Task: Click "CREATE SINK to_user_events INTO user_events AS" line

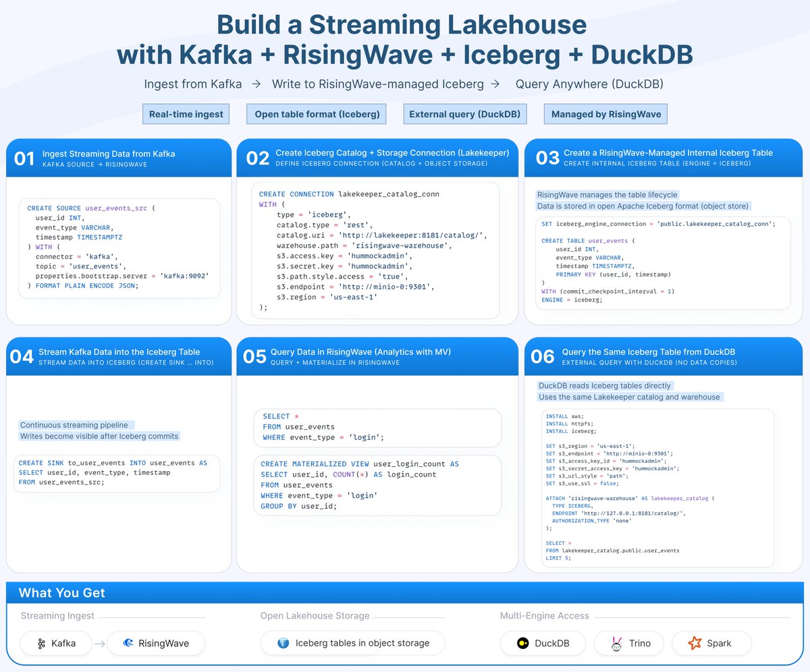Action: (x=113, y=464)
